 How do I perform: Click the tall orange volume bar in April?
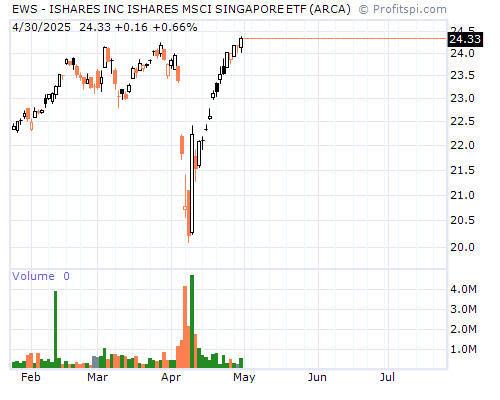(x=185, y=327)
